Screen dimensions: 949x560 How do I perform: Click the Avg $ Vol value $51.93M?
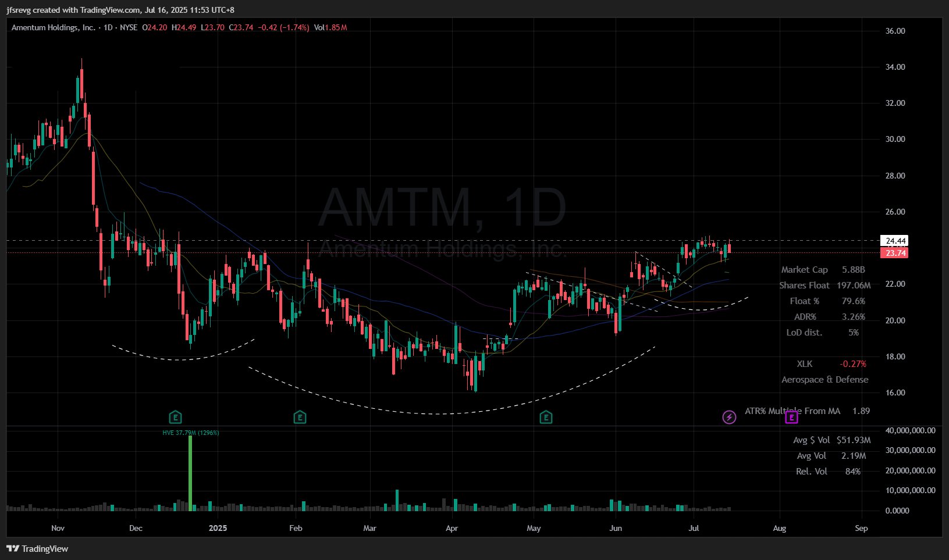point(854,440)
